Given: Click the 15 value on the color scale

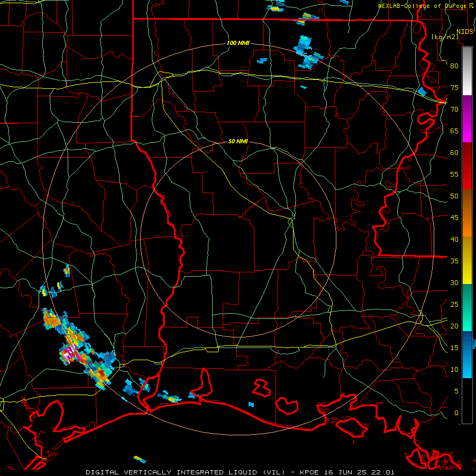Looking at the screenshot, I should click(454, 348).
